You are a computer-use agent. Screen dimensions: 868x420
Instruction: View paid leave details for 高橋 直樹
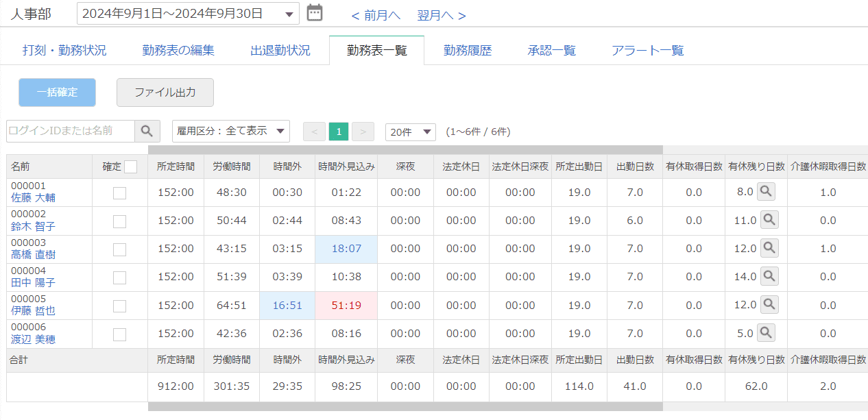(770, 248)
